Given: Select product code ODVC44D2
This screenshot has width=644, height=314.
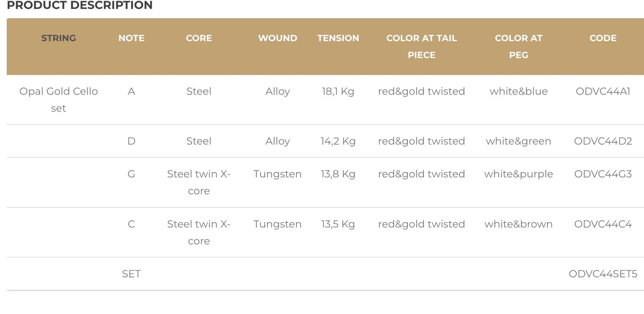Looking at the screenshot, I should (603, 141).
